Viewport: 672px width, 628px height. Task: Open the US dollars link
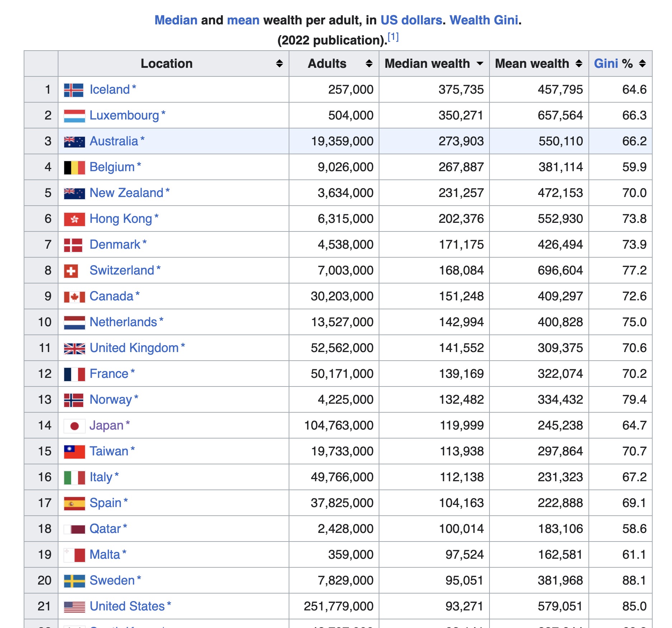coord(411,20)
